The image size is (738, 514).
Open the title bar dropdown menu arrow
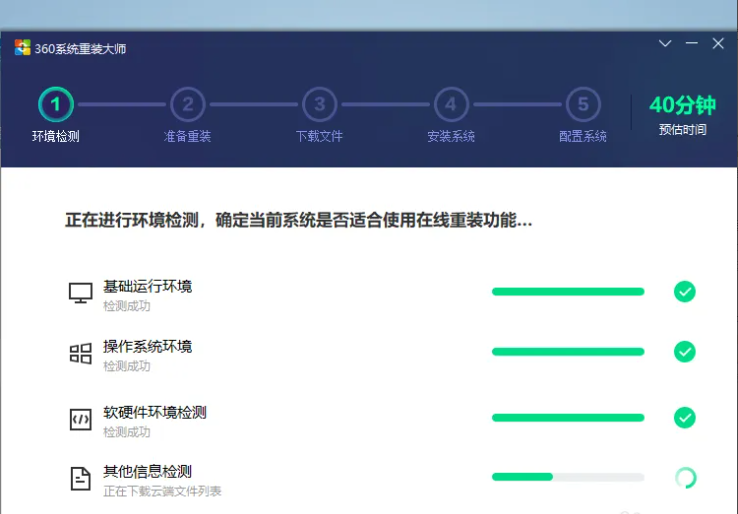[x=665, y=43]
